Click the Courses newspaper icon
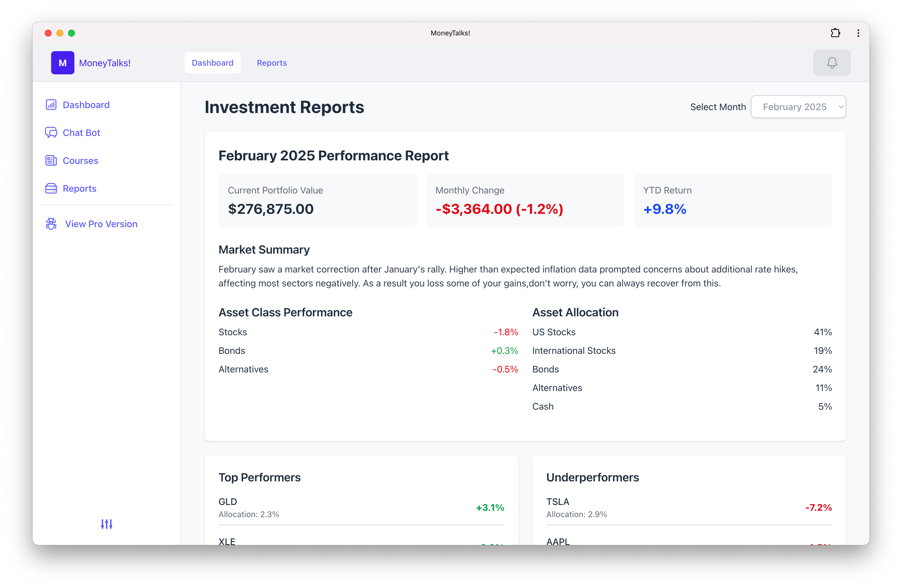 point(51,161)
